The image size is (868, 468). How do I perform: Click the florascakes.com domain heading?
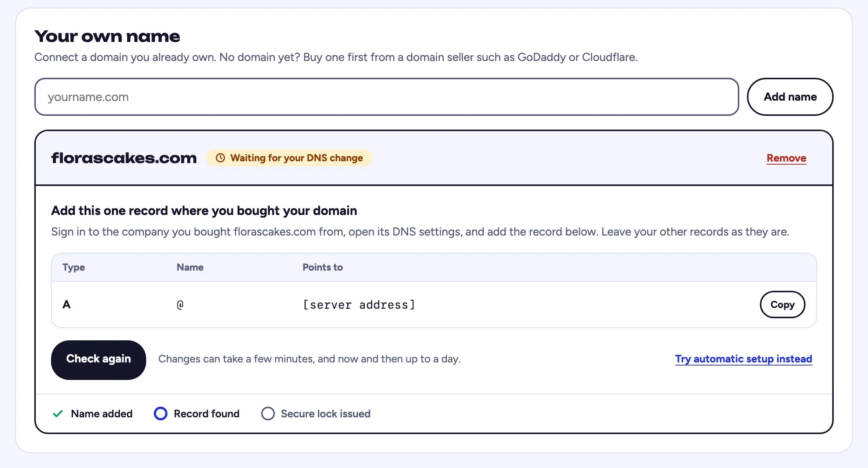click(x=124, y=158)
